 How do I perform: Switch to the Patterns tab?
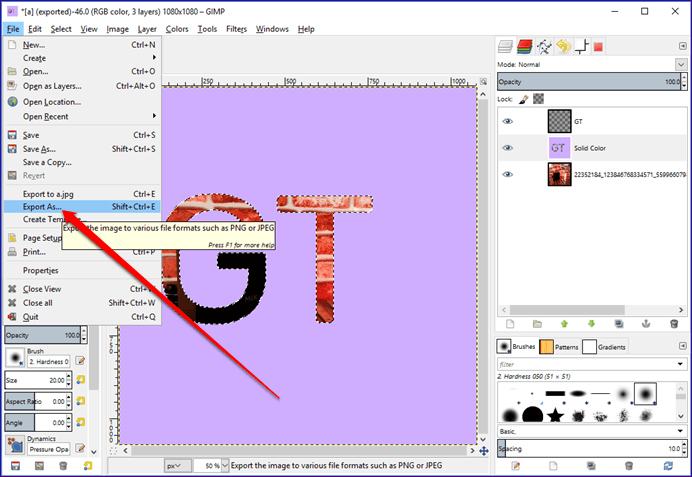(559, 347)
